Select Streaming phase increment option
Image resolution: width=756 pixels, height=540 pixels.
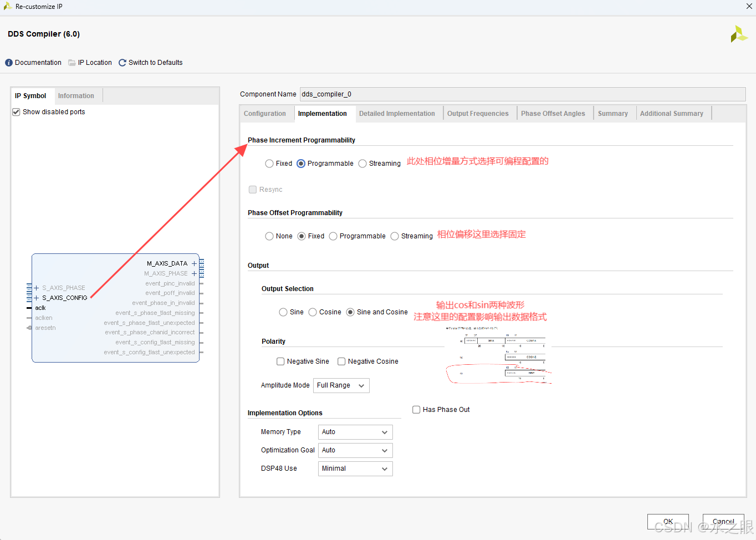click(x=362, y=164)
